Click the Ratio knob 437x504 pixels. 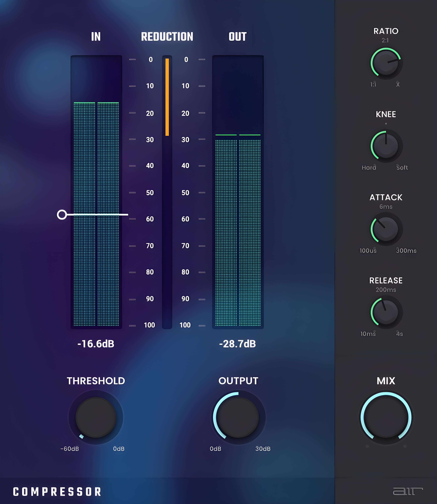(386, 63)
